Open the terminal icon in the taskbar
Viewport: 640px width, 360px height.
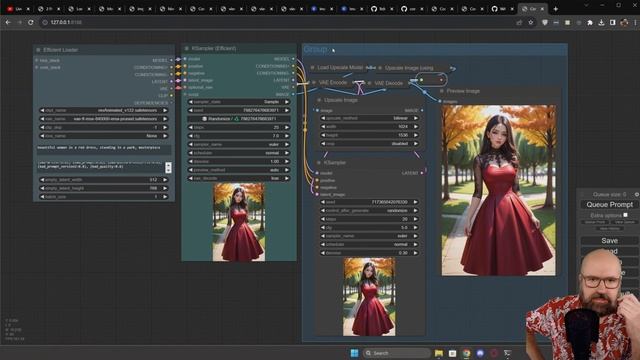[507, 353]
